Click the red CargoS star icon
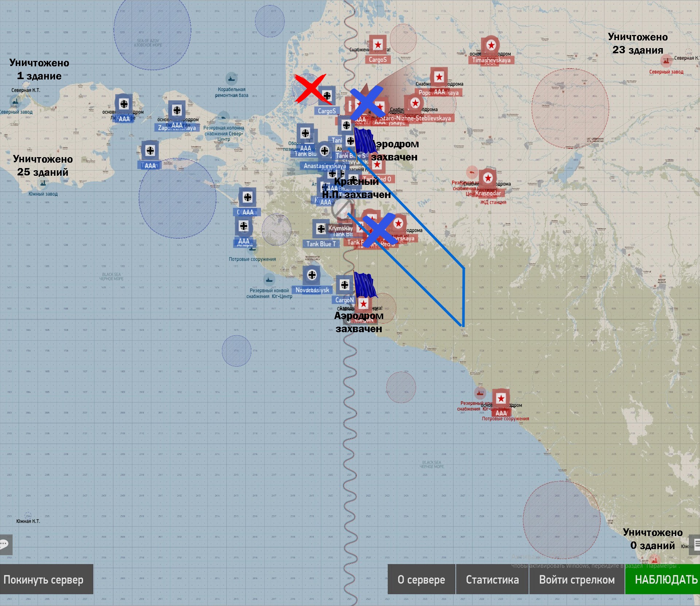700x606 pixels. tap(378, 45)
